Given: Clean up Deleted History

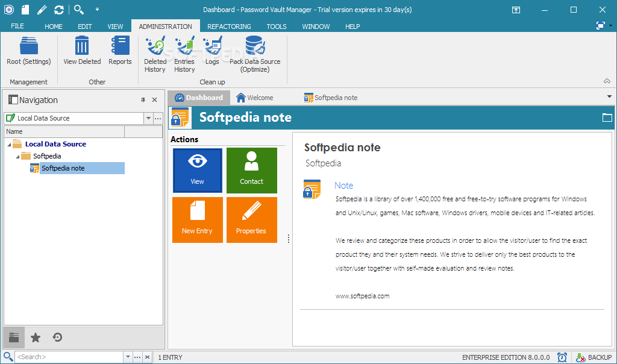Looking at the screenshot, I should coord(155,54).
